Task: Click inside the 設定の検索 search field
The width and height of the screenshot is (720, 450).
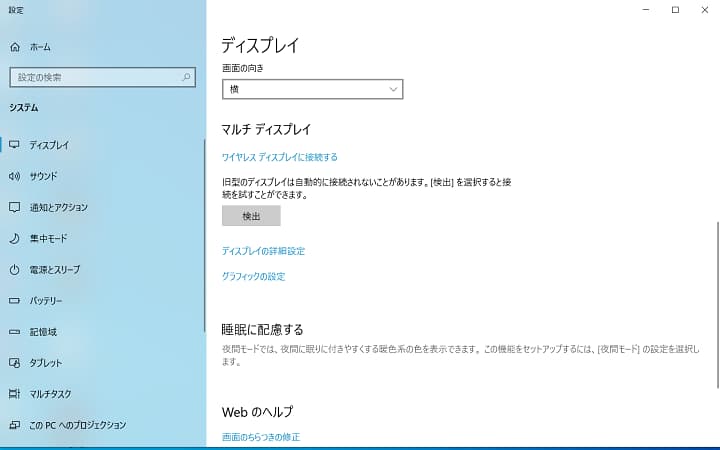Action: coord(102,77)
